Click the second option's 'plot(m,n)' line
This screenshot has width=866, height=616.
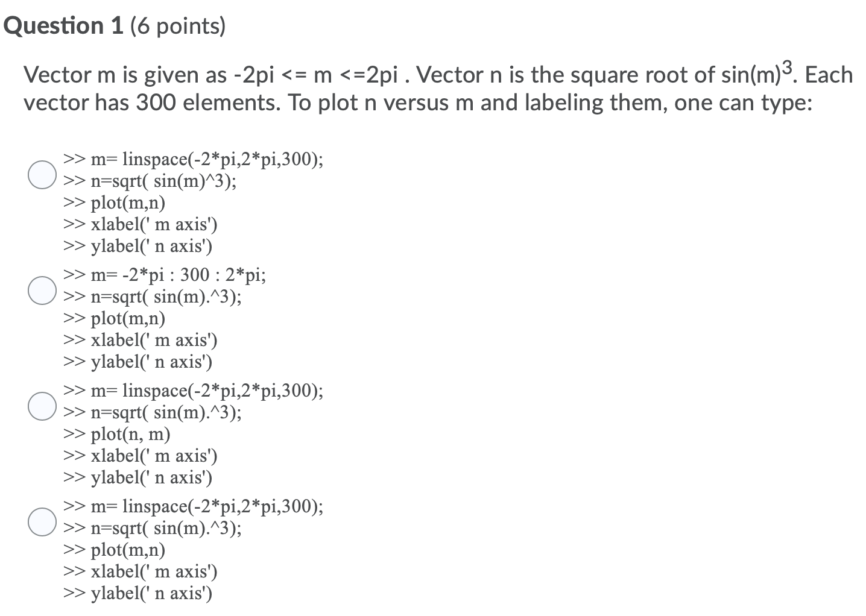115,318
